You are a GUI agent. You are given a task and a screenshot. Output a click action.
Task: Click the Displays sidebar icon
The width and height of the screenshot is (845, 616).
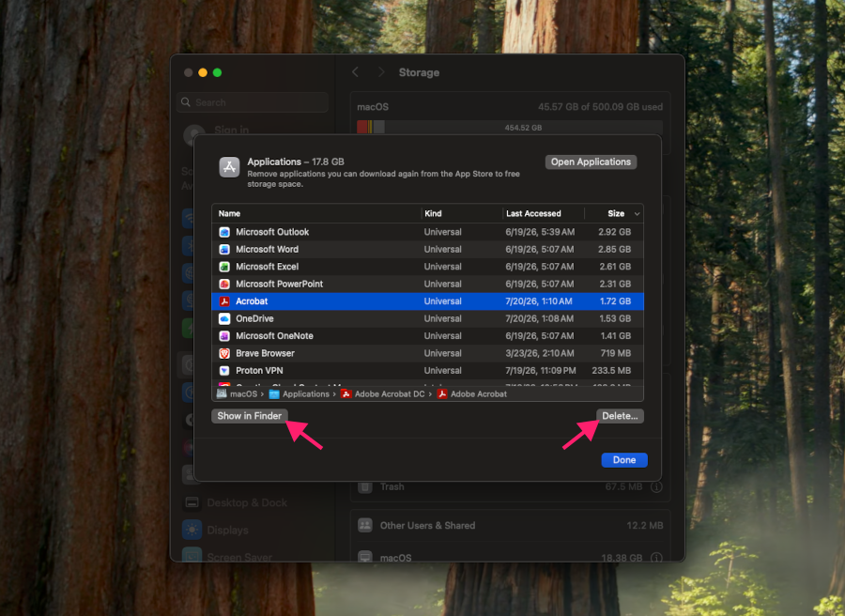pos(192,530)
